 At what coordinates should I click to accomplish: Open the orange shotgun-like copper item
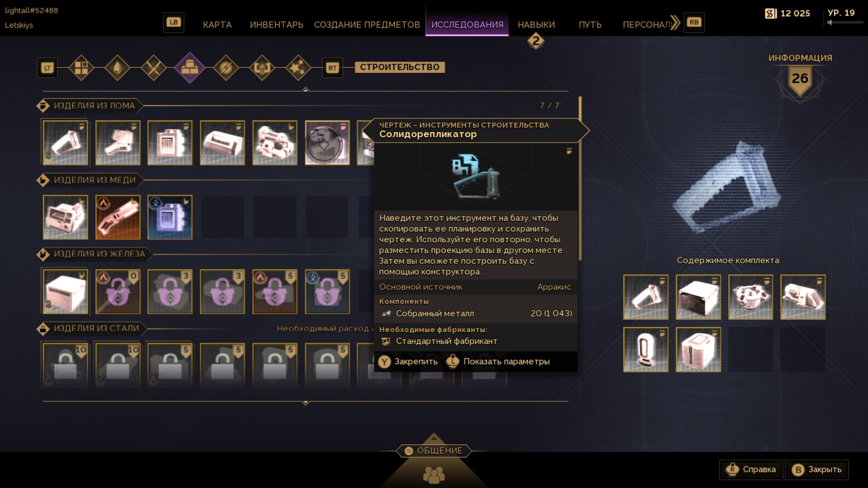118,217
